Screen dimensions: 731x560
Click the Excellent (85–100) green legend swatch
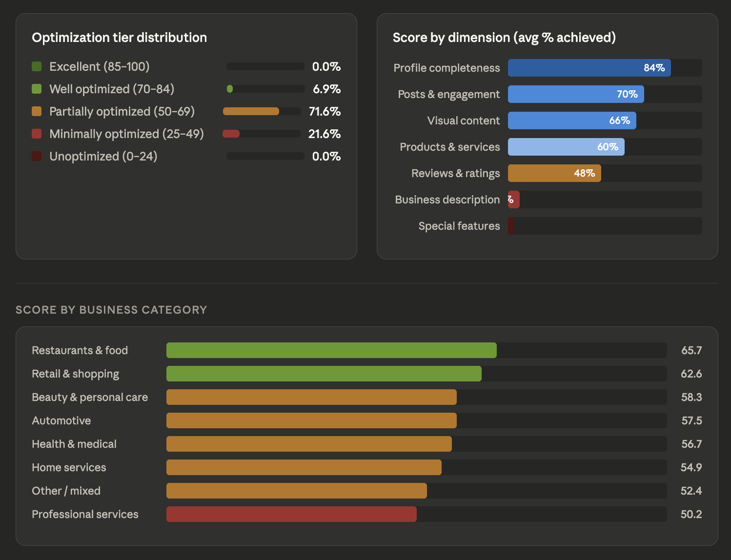point(37,66)
